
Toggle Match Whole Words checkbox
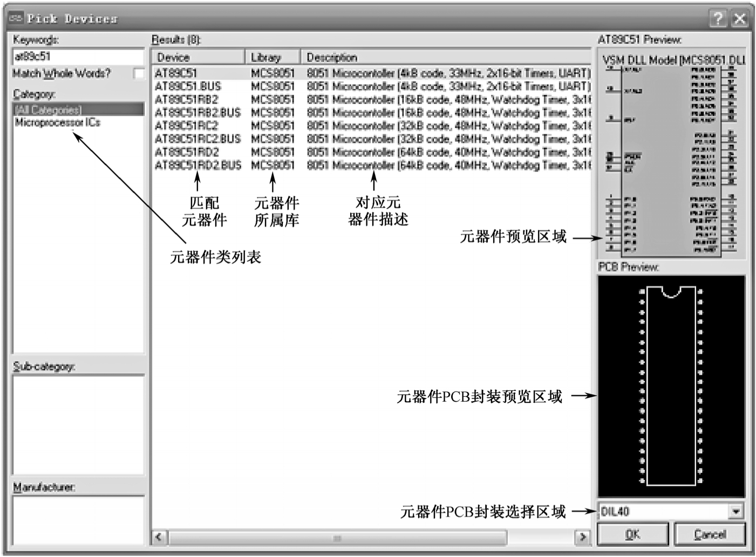point(139,73)
